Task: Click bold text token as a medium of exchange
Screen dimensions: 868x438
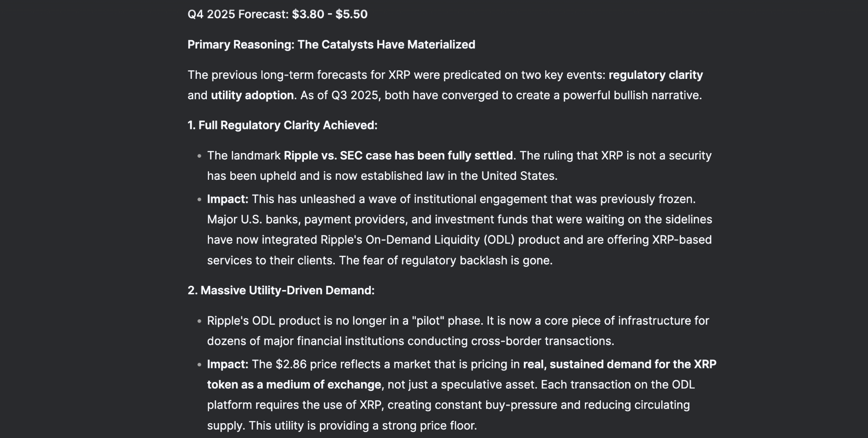Action: (x=294, y=385)
